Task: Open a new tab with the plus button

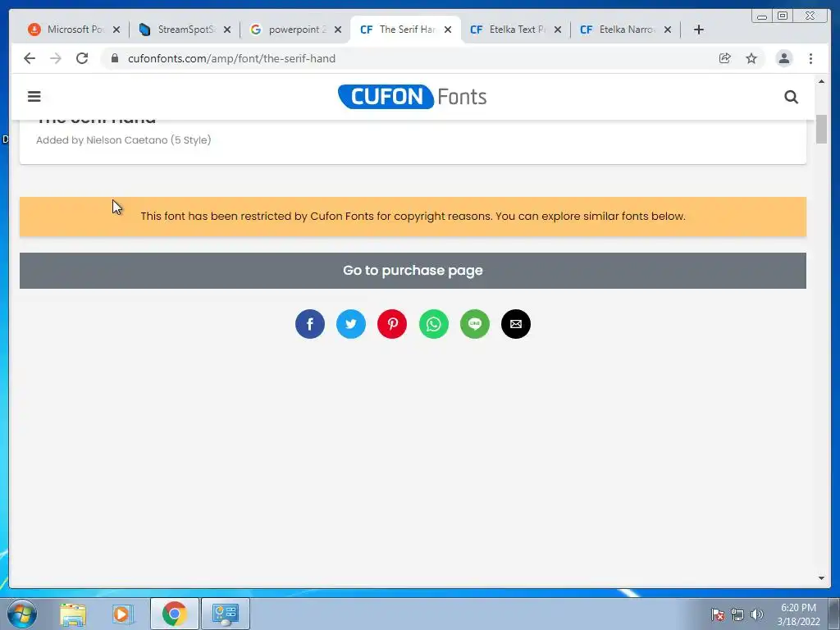Action: (699, 30)
